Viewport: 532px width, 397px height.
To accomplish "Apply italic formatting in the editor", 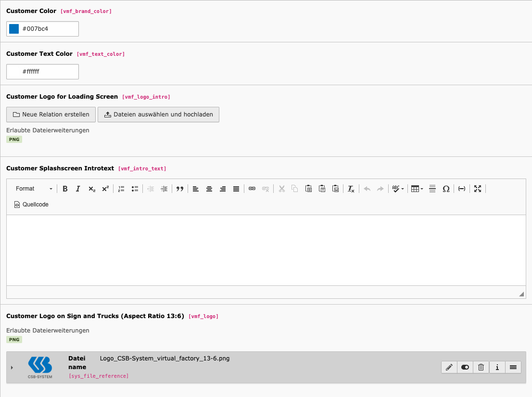I will (x=78, y=189).
